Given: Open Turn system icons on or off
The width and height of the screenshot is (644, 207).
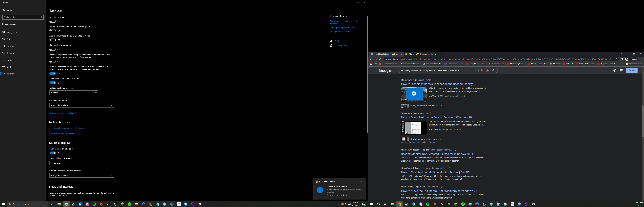Looking at the screenshot, I should coord(62,134).
